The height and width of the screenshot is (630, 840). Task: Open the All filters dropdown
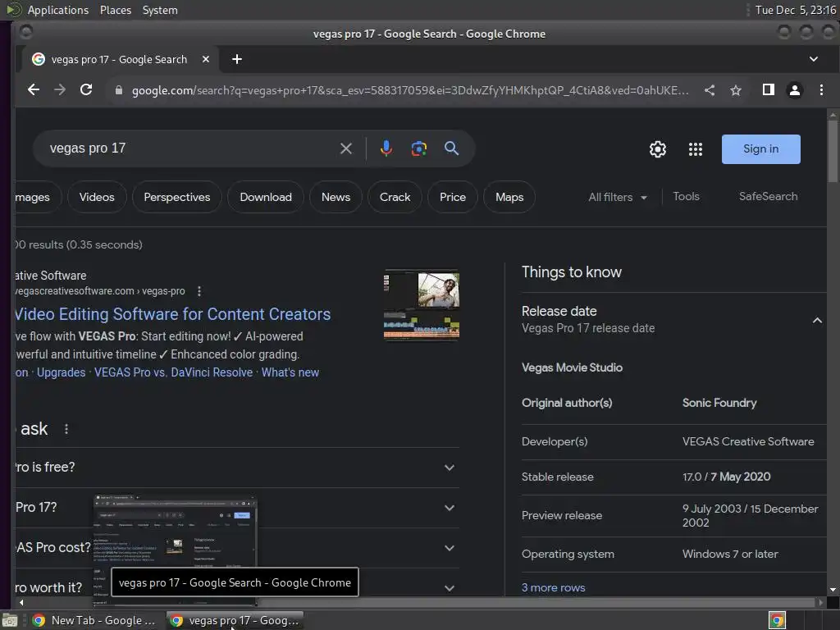618,197
